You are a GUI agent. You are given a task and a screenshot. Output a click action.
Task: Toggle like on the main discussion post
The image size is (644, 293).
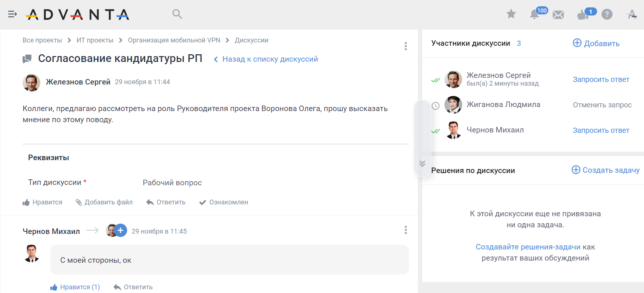42,202
